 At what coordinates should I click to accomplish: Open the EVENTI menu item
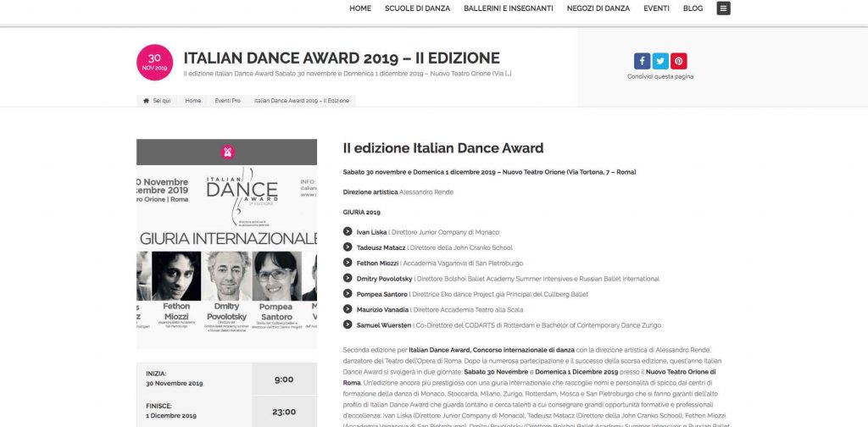[656, 8]
